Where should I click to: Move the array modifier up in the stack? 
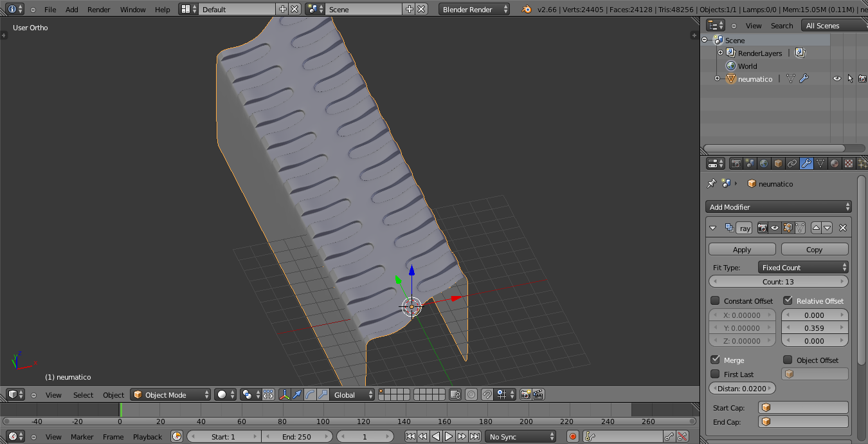816,228
